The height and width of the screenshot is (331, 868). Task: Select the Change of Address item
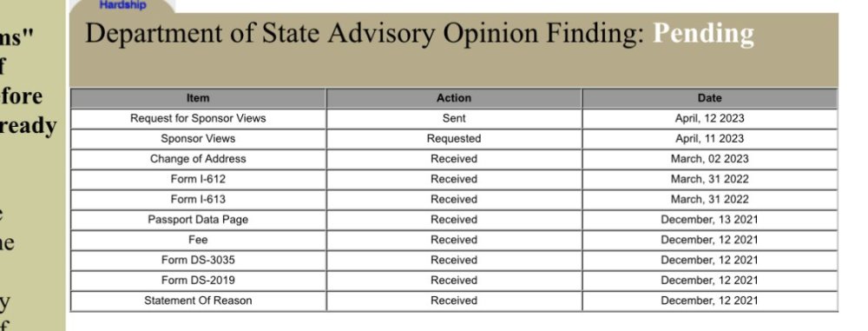tap(198, 159)
